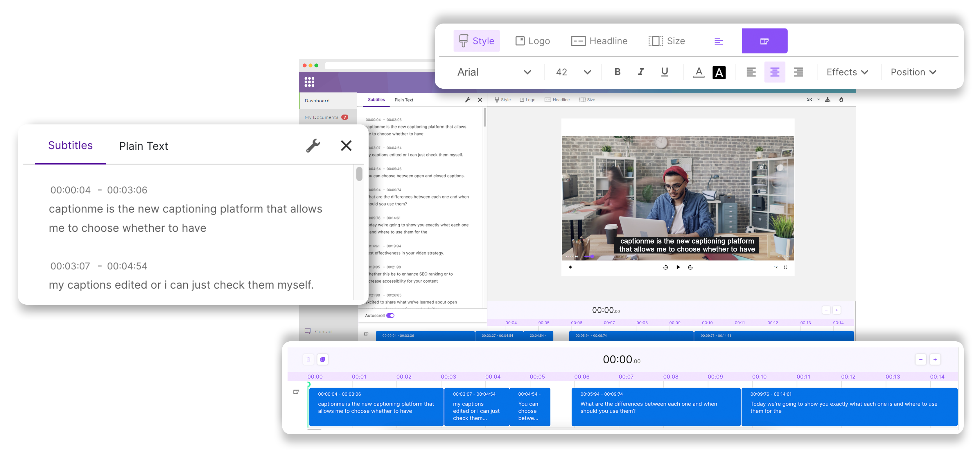Viewport: 980px width, 466px height.
Task: Click the Headline toolbar icon
Action: [600, 41]
